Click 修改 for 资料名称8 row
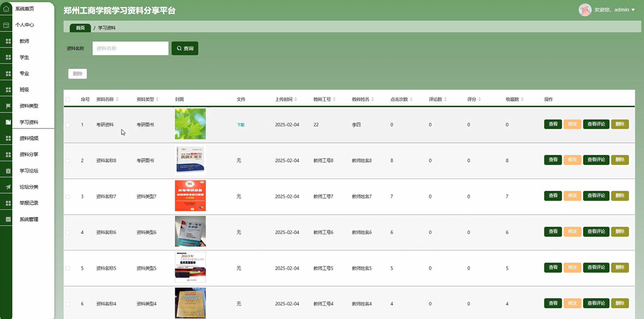 pos(572,160)
